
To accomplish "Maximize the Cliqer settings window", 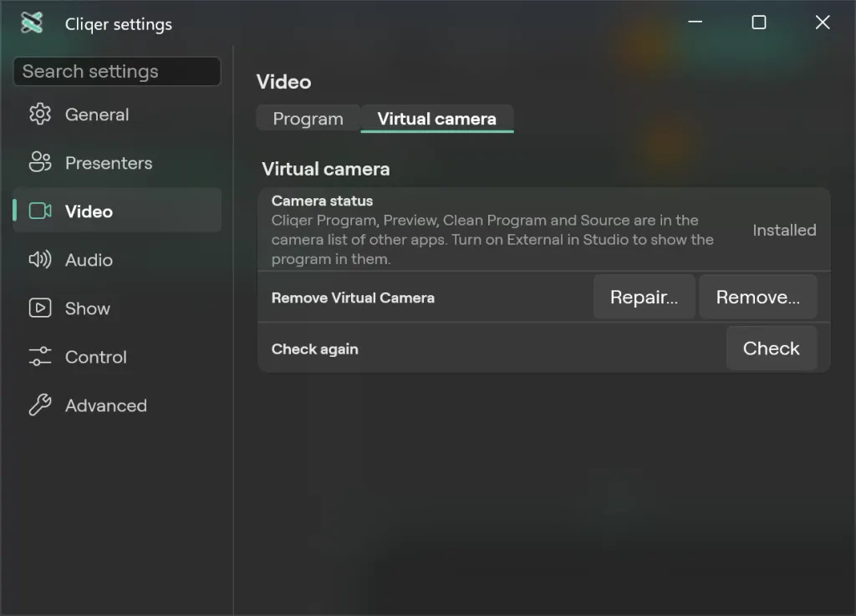I will click(759, 22).
